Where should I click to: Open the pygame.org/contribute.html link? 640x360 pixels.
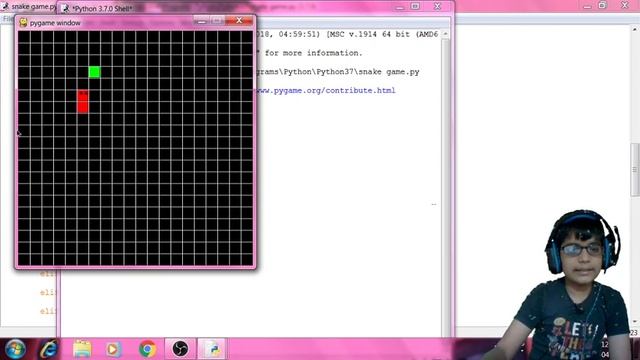coord(326,91)
